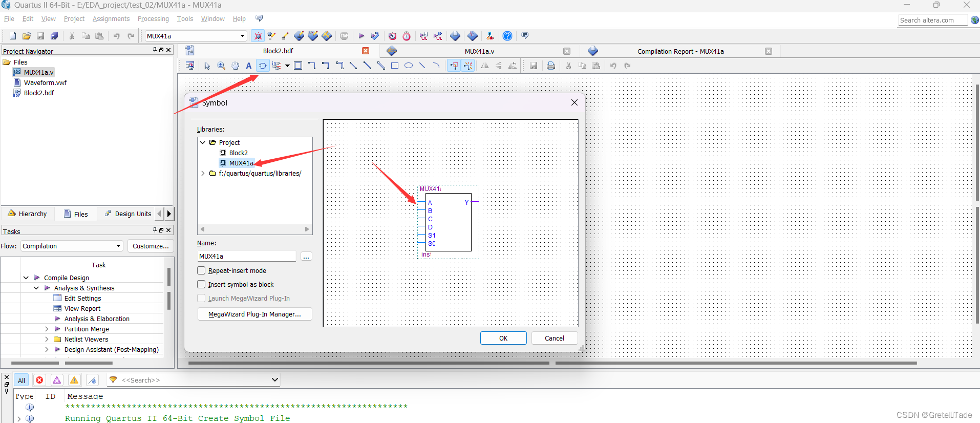Open the Programmer icon in the main toolbar
The width and height of the screenshot is (980, 423).
473,36
